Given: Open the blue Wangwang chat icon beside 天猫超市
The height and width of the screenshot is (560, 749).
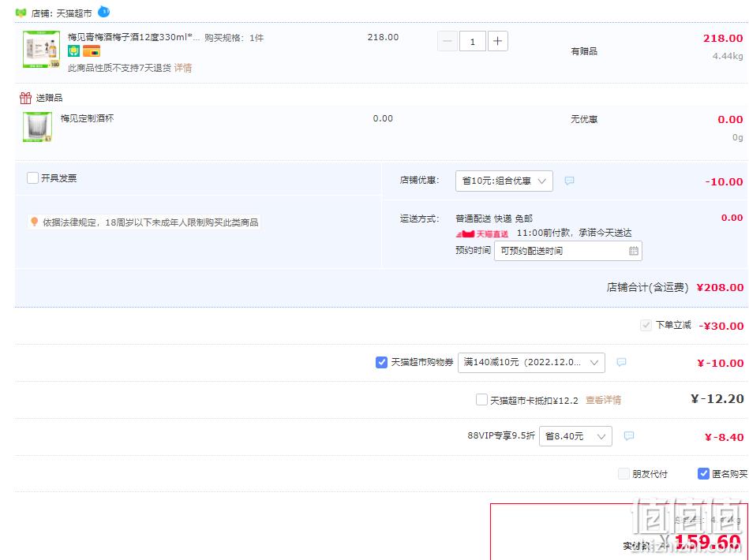Looking at the screenshot, I should pos(103,12).
